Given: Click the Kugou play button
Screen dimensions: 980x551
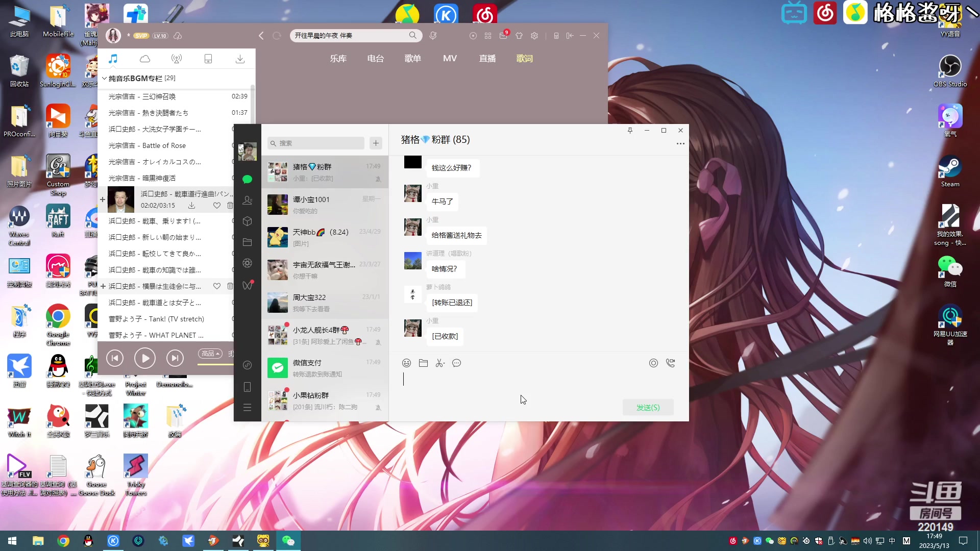Looking at the screenshot, I should (x=145, y=358).
